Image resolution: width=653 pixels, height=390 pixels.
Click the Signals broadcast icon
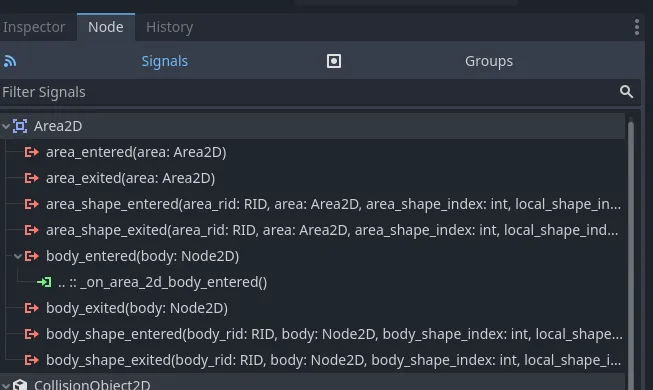tap(10, 61)
